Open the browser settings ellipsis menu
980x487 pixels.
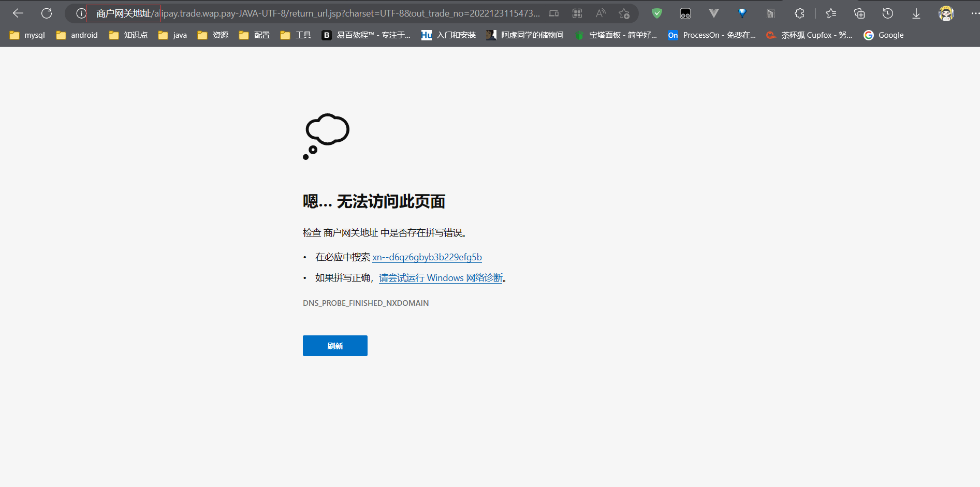(975, 13)
